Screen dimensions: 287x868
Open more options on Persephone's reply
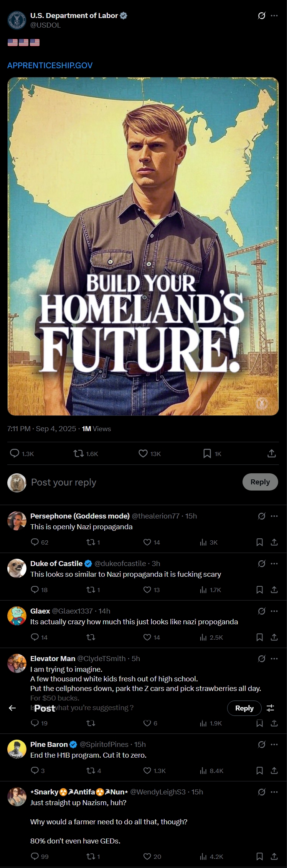(x=274, y=516)
